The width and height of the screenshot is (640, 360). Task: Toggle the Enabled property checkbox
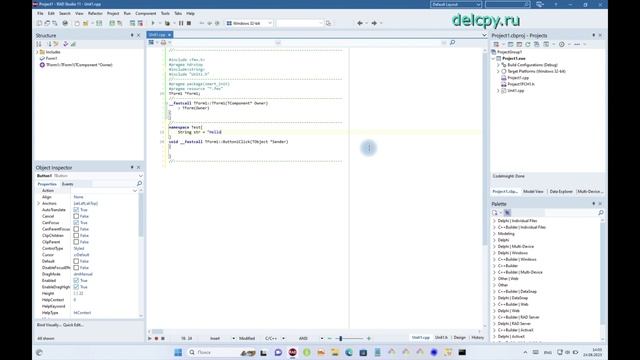point(76,280)
